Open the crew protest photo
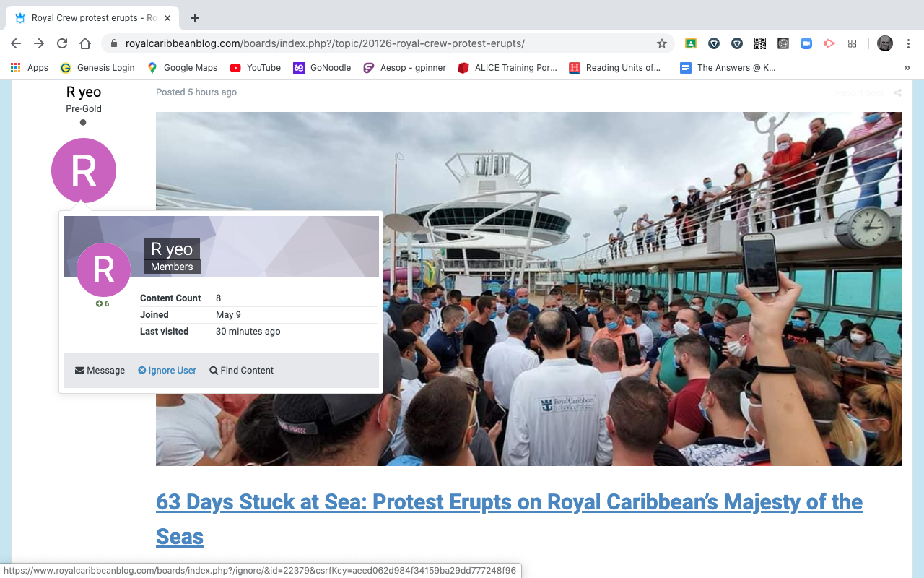This screenshot has width=924, height=578. pyautogui.click(x=528, y=289)
